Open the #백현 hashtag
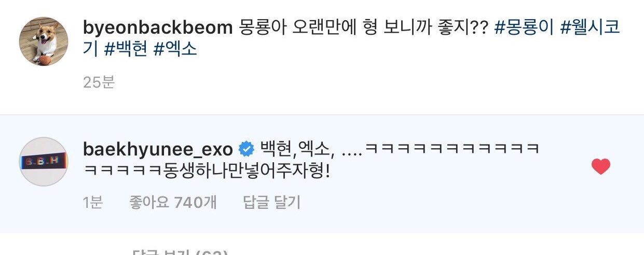The height and width of the screenshot is (255, 644). coord(126,50)
